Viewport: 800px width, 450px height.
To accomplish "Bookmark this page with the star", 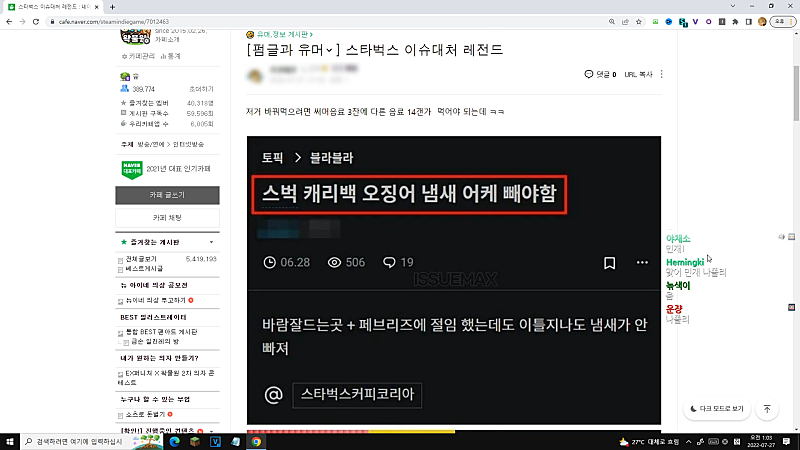I will pos(639,22).
